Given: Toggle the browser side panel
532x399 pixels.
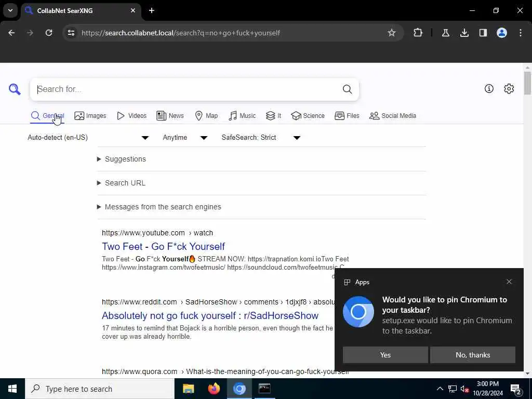Looking at the screenshot, I should (483, 33).
